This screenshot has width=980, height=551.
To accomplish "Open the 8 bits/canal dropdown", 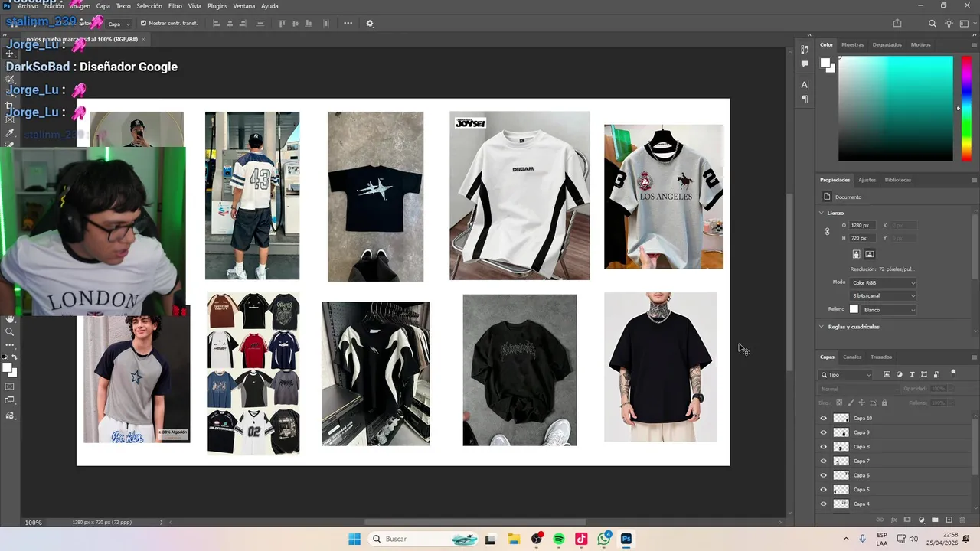I will point(884,295).
